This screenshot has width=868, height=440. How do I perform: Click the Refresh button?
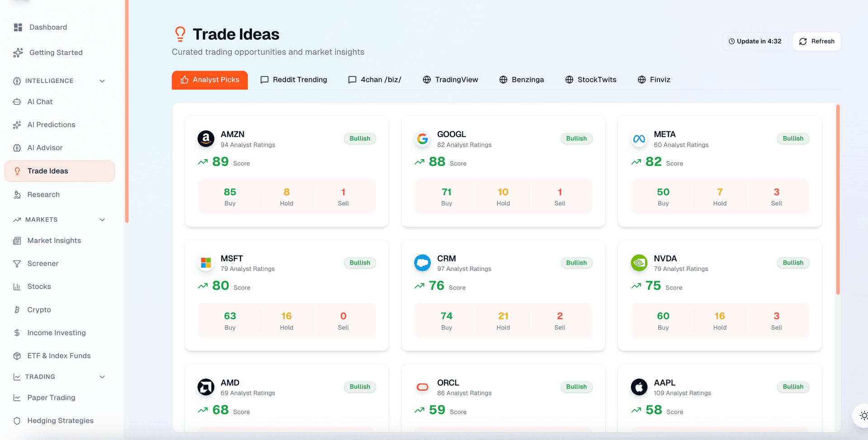pyautogui.click(x=816, y=42)
